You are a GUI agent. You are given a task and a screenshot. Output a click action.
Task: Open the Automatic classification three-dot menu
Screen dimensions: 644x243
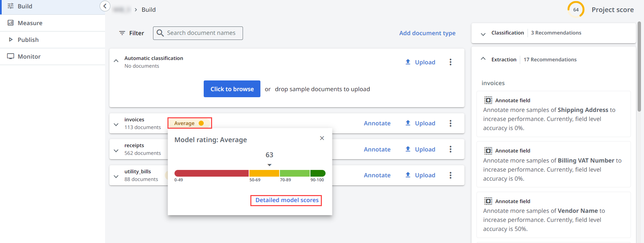point(450,62)
